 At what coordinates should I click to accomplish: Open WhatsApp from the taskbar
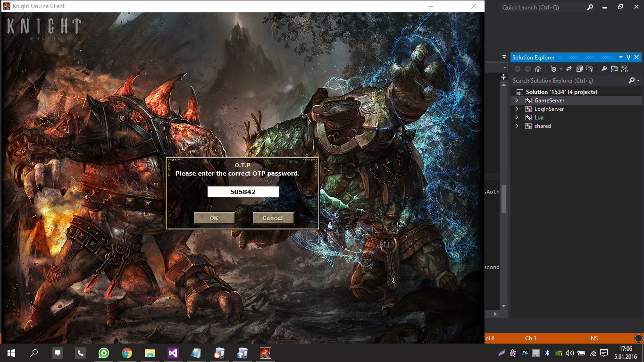tap(104, 353)
